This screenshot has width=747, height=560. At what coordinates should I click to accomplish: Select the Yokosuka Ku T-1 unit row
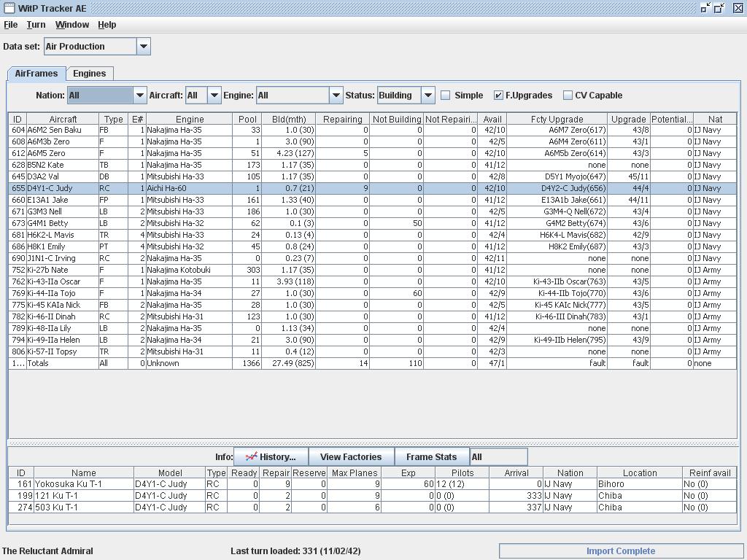pyautogui.click(x=373, y=484)
